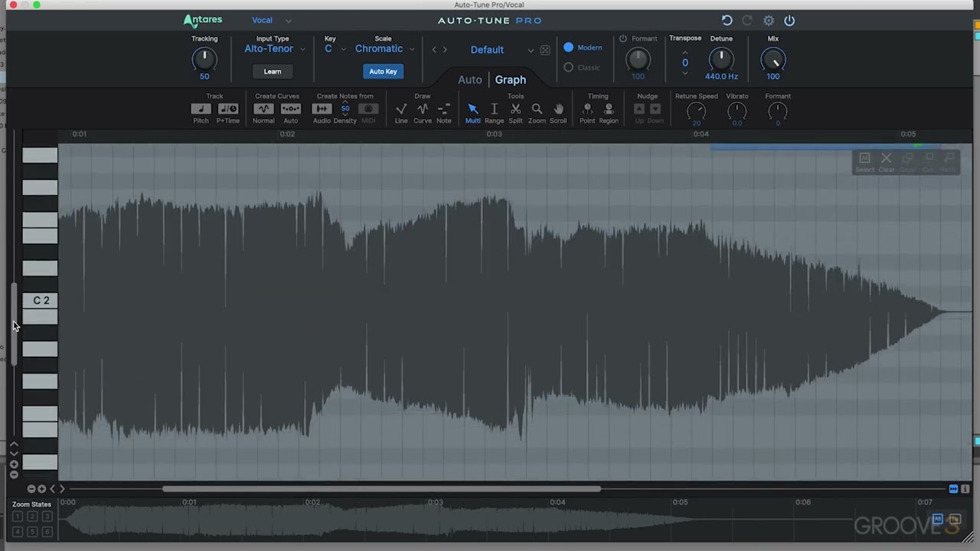
Task: Click the Clear X icon
Action: tap(886, 158)
